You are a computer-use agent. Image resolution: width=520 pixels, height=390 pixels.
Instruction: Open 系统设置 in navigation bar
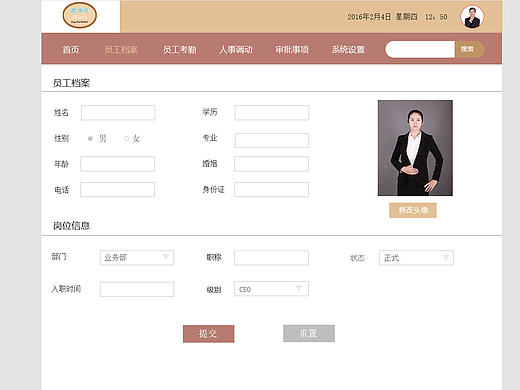(x=348, y=50)
